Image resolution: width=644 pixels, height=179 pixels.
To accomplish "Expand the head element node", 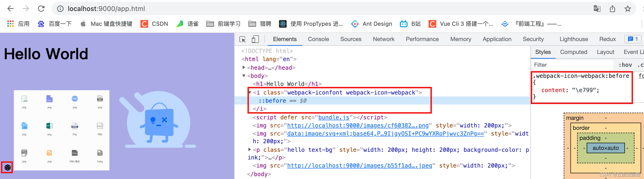I will 244,67.
